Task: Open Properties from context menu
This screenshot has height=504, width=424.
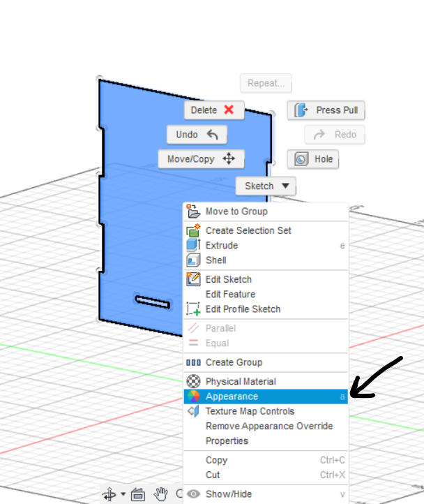Action: (266, 440)
